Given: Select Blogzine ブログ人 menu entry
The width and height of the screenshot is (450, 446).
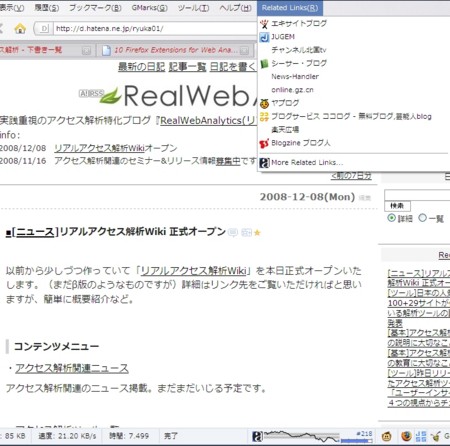Looking at the screenshot, I should pyautogui.click(x=353, y=143).
